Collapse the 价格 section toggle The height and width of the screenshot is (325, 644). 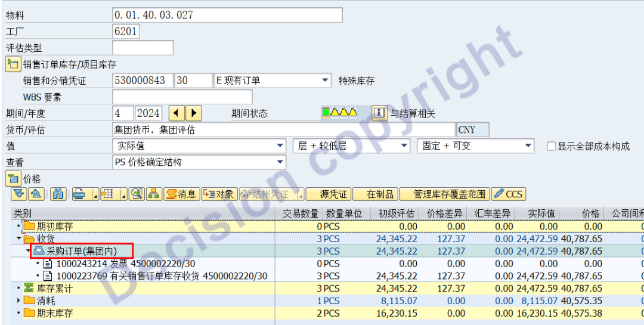[13, 178]
